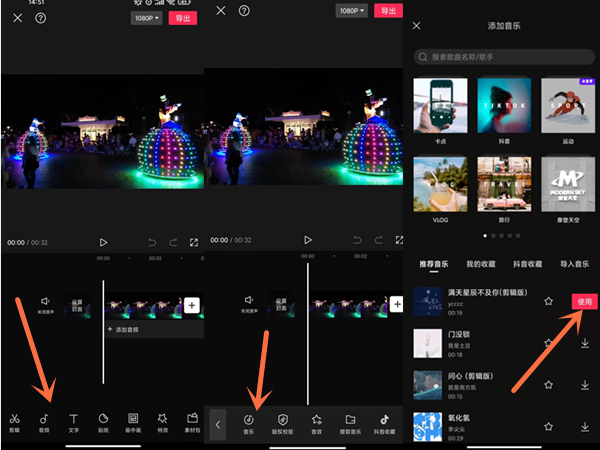The image size is (600, 450).
Task: Choose the 画中画 picture-in-picture tool
Action: pos(132,421)
